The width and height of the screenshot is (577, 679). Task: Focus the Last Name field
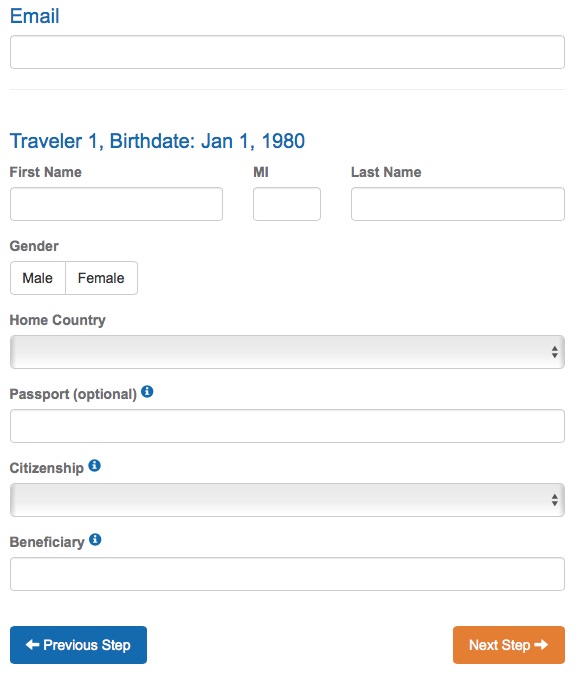coord(458,204)
